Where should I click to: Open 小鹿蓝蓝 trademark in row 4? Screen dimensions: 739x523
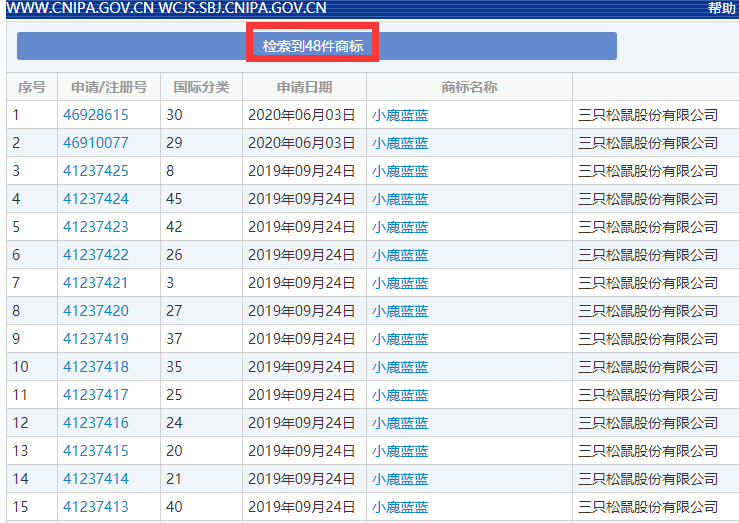coord(400,199)
